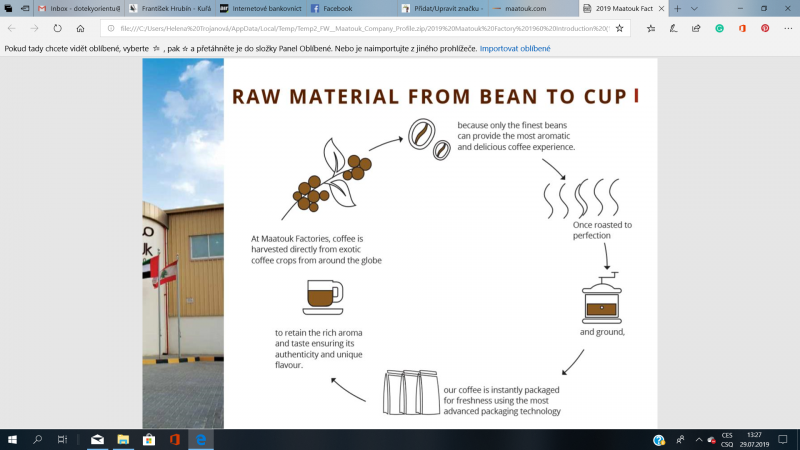This screenshot has width=800, height=450.
Task: Add page to favorites star
Action: point(619,29)
